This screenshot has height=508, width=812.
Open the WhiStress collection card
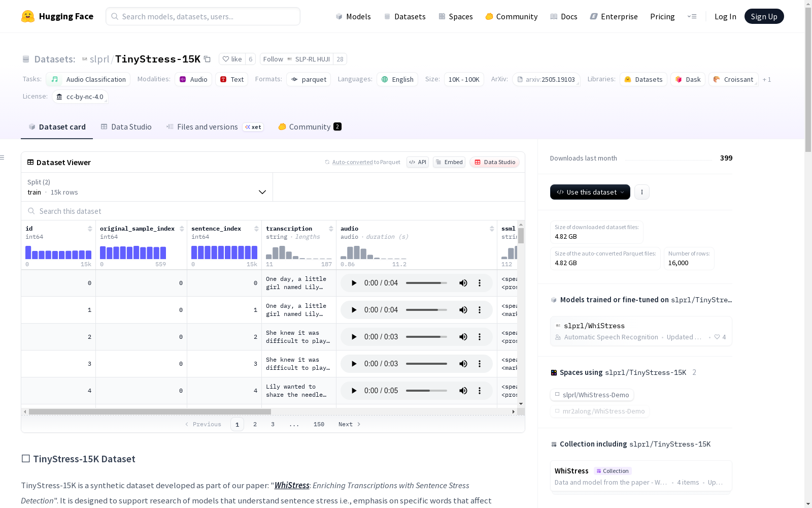[x=641, y=476]
